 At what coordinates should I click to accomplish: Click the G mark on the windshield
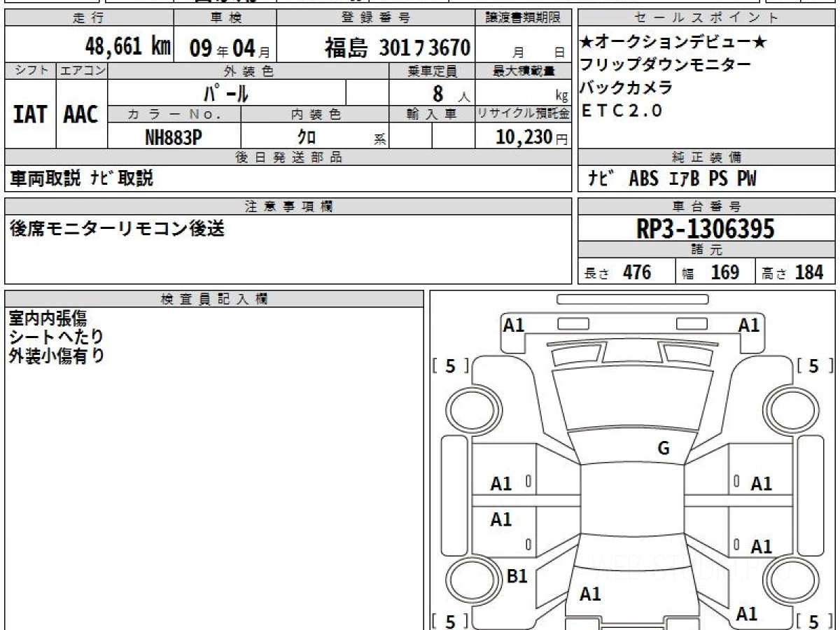click(x=664, y=449)
